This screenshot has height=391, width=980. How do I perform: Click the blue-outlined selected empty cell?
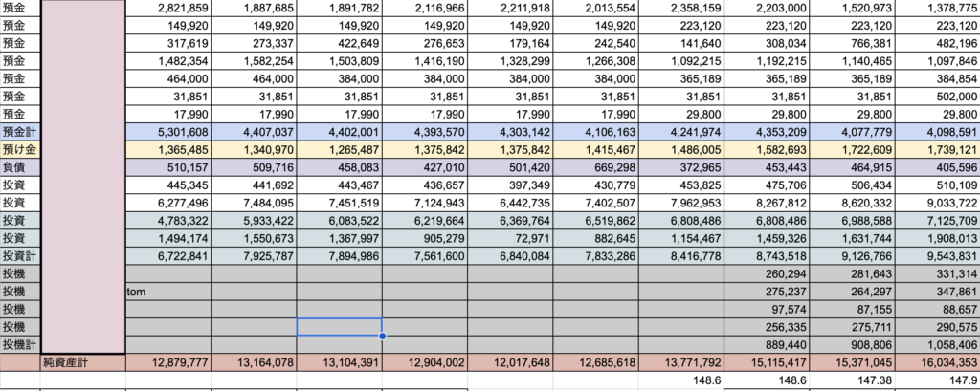(339, 327)
